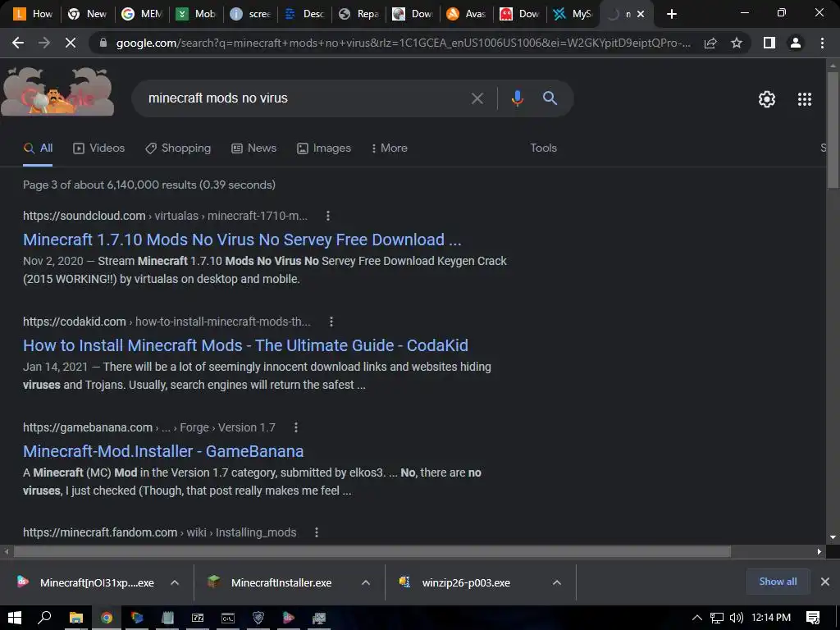Close the current loading tab
This screenshot has width=840, height=630.
point(640,15)
